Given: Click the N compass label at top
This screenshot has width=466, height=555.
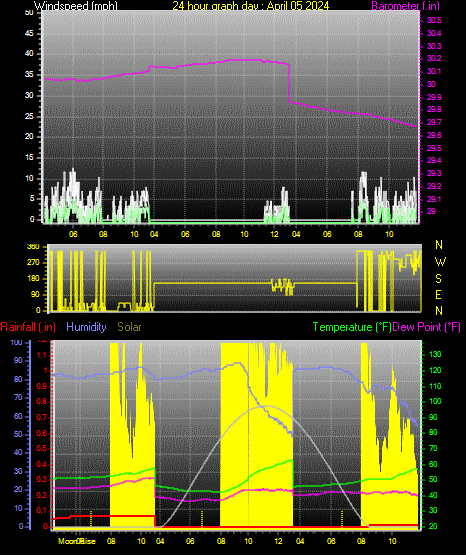Looking at the screenshot, I should (x=439, y=245).
